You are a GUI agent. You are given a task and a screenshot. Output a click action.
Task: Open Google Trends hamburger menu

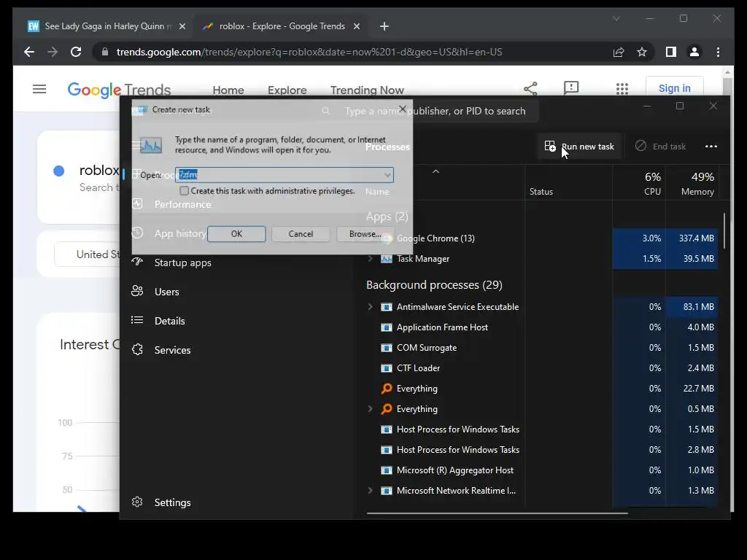pyautogui.click(x=39, y=89)
